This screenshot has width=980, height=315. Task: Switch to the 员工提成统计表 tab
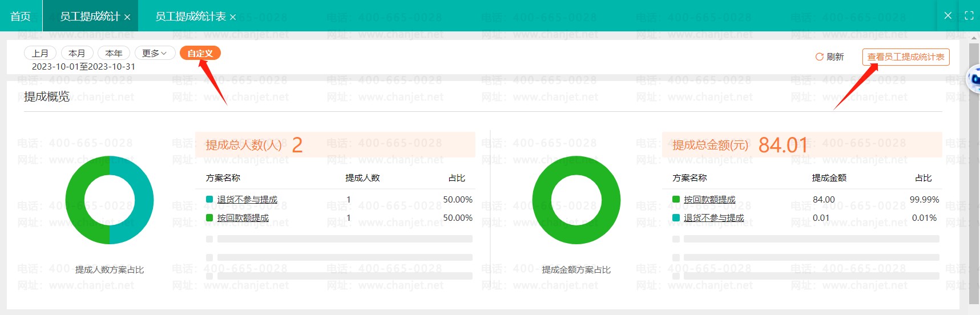[190, 17]
